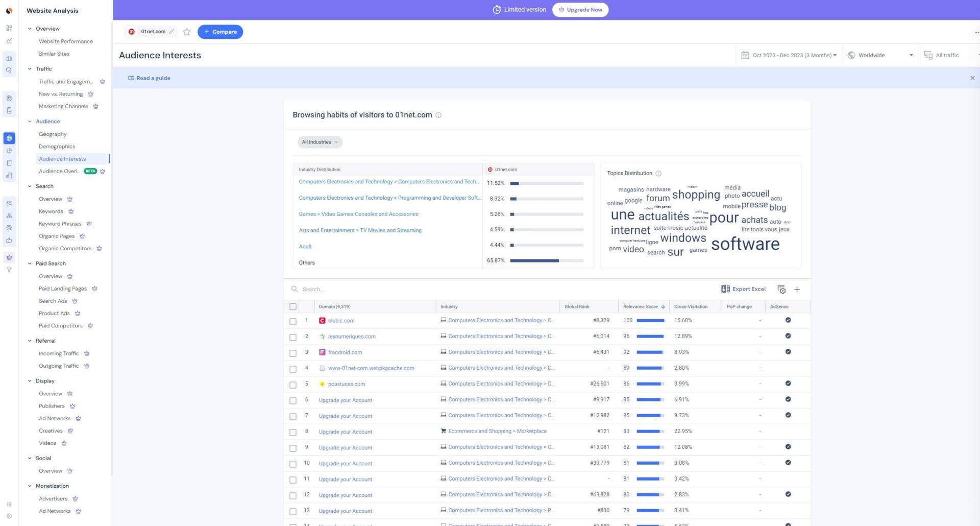Click the Similarweb logo icon
Image resolution: width=980 pixels, height=526 pixels.
[x=9, y=11]
